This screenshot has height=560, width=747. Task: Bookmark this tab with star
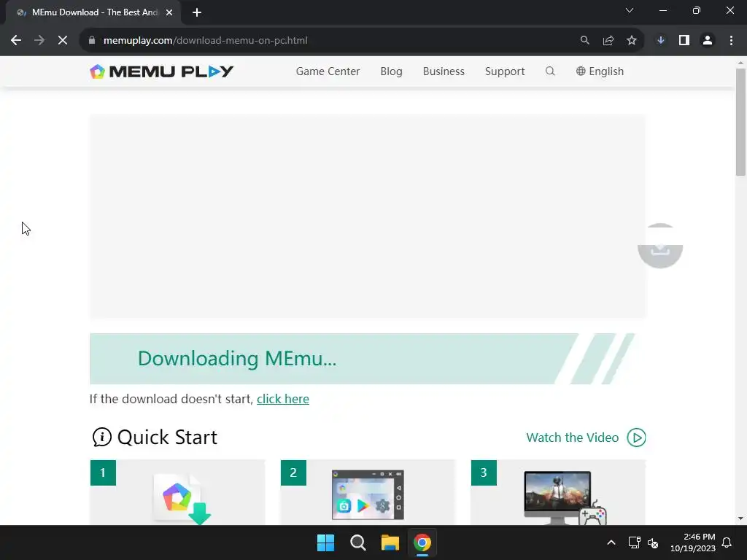click(632, 41)
